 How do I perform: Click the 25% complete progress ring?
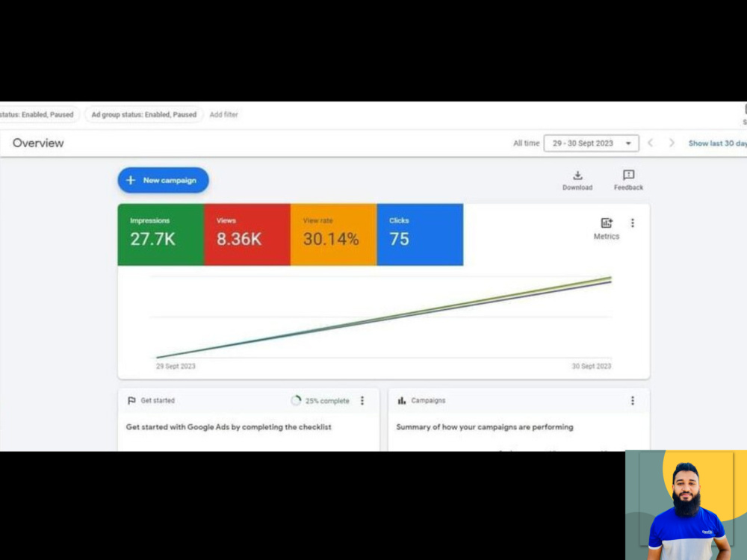pos(296,400)
